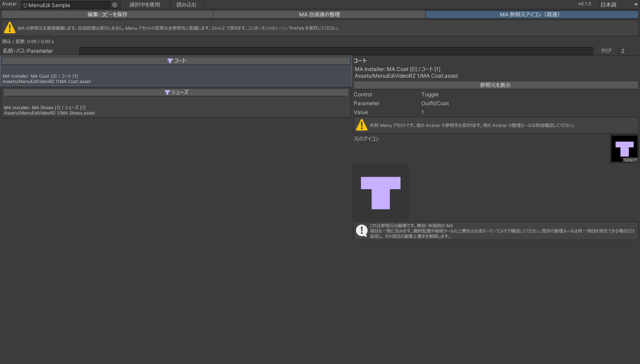Click the purple T icon on シューズ button
Screen dimensions: 640x364
pyautogui.click(x=167, y=92)
